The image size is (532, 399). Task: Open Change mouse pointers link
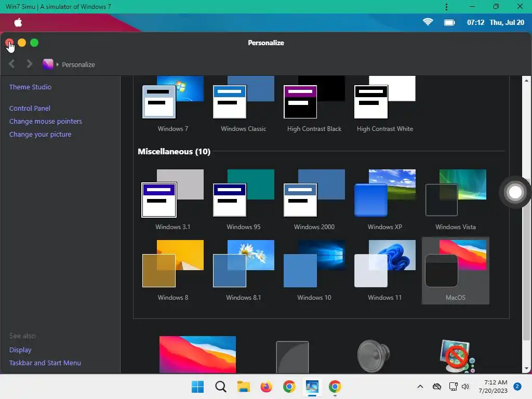point(46,121)
